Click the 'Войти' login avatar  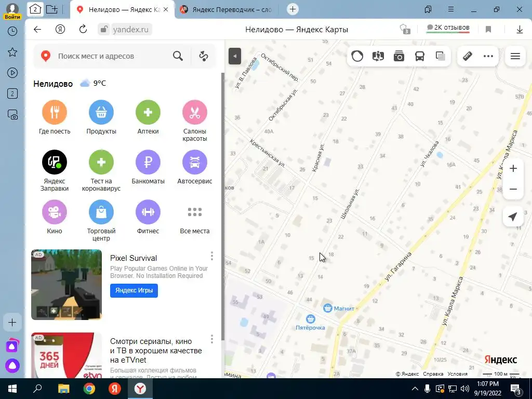click(12, 11)
